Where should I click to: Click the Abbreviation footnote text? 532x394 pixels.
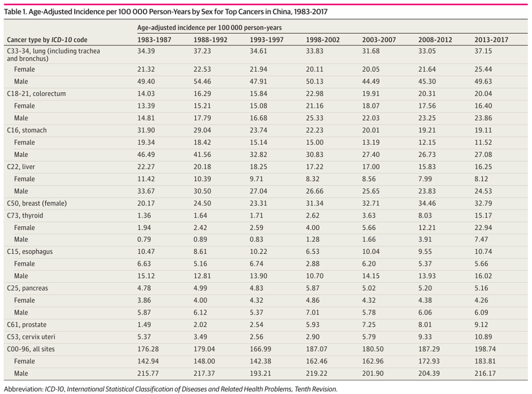[170, 389]
